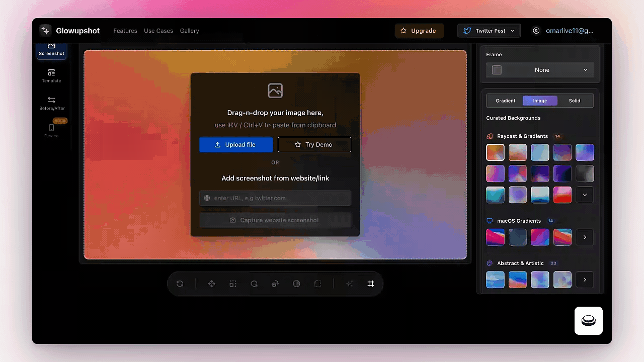This screenshot has width=644, height=362.
Task: Click the floating chat widget button
Action: [x=588, y=320]
